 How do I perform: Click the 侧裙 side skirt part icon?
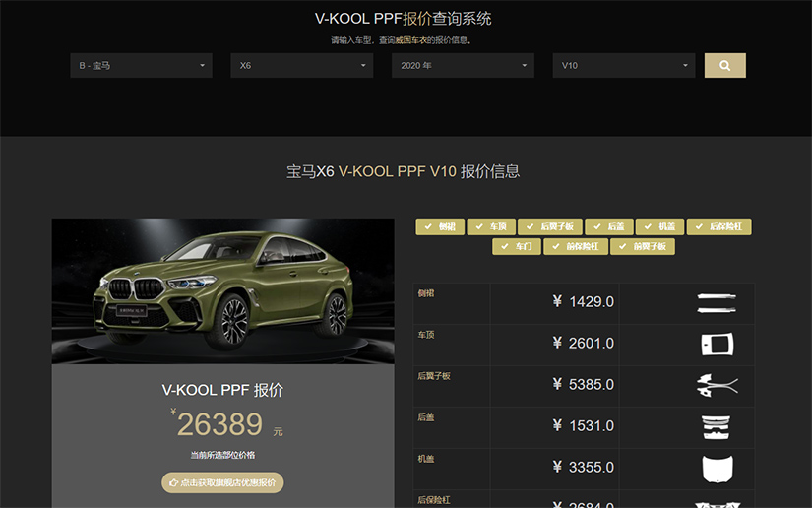[717, 303]
